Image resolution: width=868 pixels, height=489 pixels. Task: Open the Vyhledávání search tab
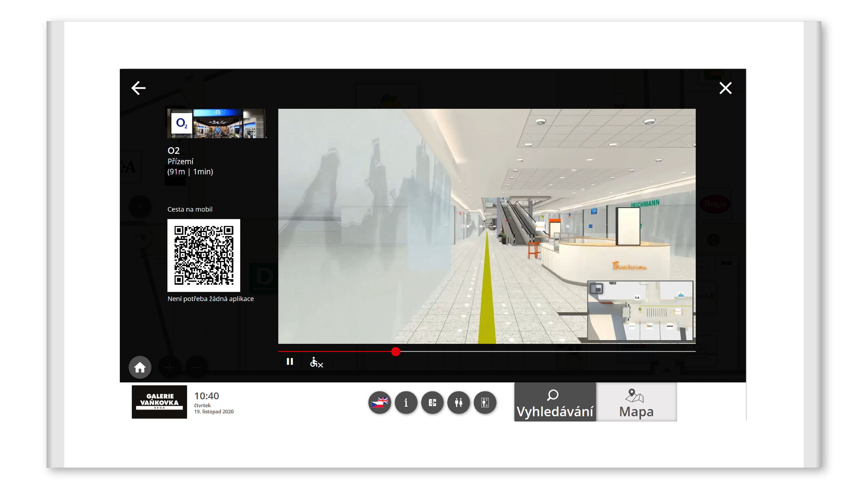(555, 402)
